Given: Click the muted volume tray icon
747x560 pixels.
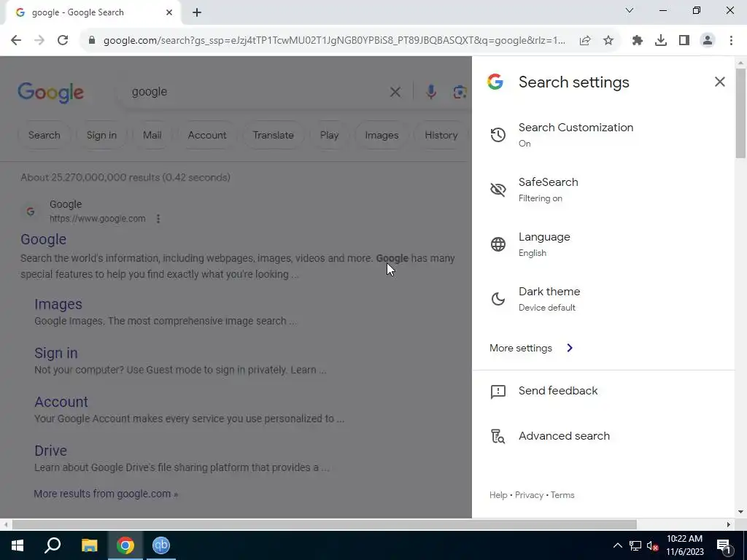Looking at the screenshot, I should coord(653,545).
